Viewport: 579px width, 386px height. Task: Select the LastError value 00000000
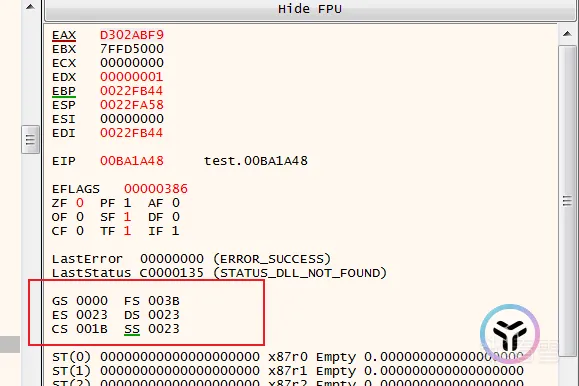[x=172, y=259]
